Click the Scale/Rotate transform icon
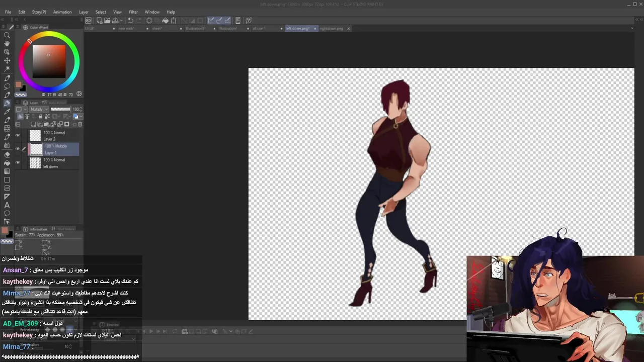This screenshot has width=644, height=362. tap(174, 21)
